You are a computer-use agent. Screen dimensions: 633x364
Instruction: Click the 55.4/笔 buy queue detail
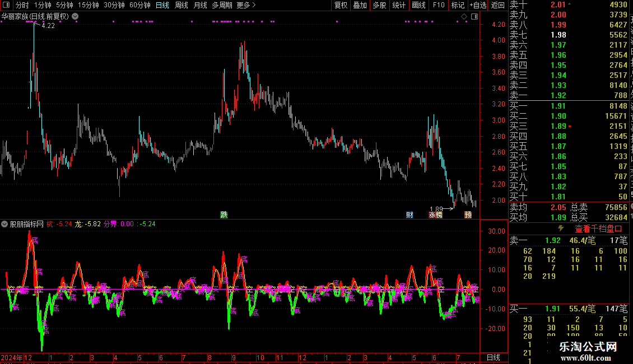[x=583, y=309]
